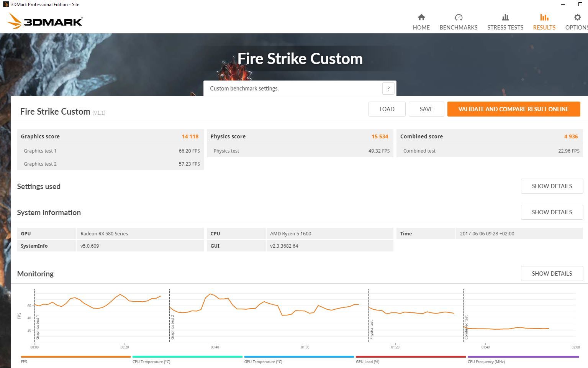This screenshot has height=368, width=588.
Task: Click the Physics score value 15 534
Action: 380,136
